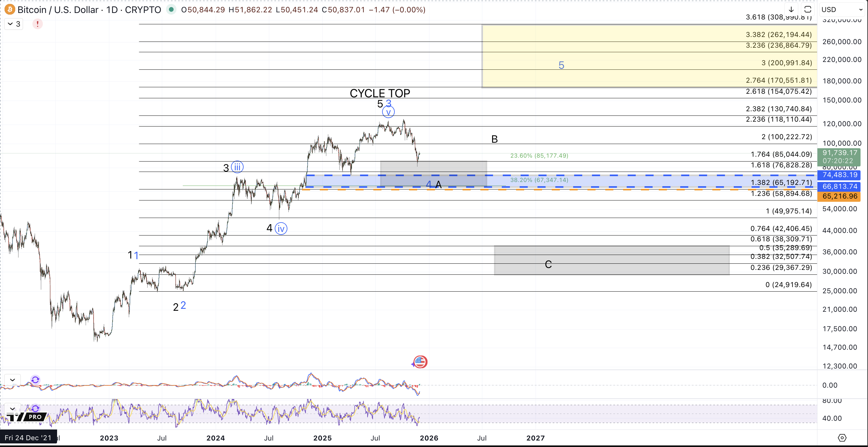The width and height of the screenshot is (868, 447).
Task: Click the fullscreen frame icon top right
Action: click(x=808, y=9)
